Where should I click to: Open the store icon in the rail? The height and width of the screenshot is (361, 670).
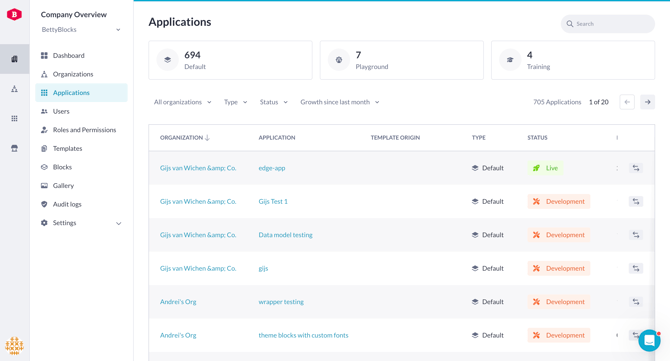pyautogui.click(x=15, y=148)
